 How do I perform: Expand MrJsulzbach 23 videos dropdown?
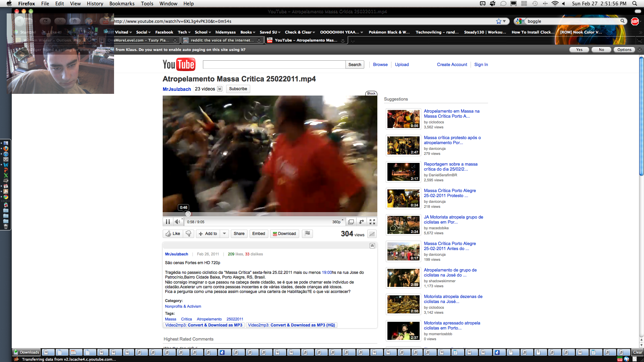(220, 89)
